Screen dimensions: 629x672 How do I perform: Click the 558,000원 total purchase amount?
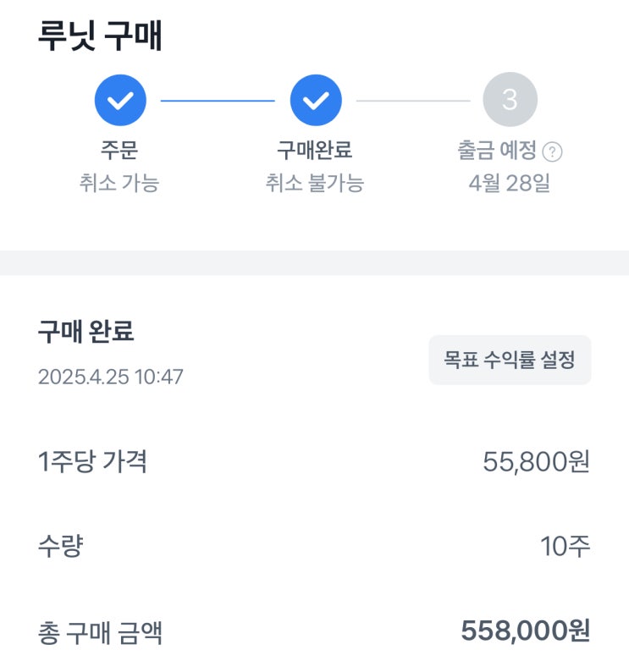pos(525,631)
